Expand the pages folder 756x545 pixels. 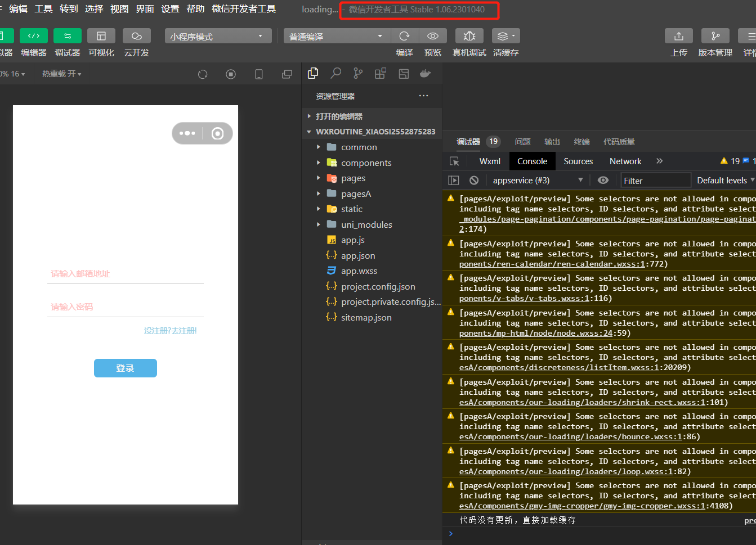pos(372,178)
